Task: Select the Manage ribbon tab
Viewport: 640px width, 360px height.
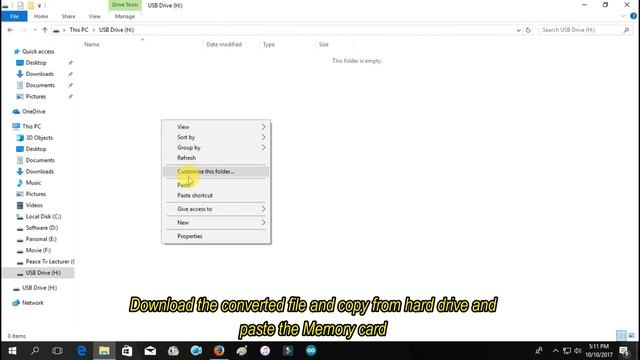Action: (x=125, y=16)
